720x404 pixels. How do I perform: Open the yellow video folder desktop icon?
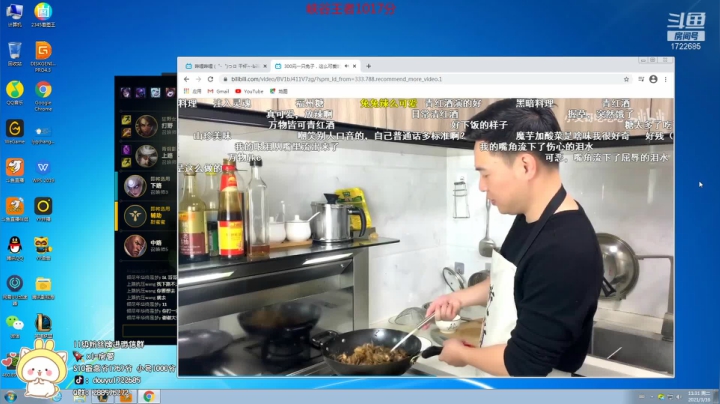pos(43,288)
